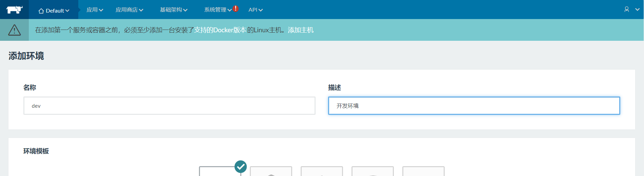Open the API menu
The width and height of the screenshot is (644, 176).
255,10
